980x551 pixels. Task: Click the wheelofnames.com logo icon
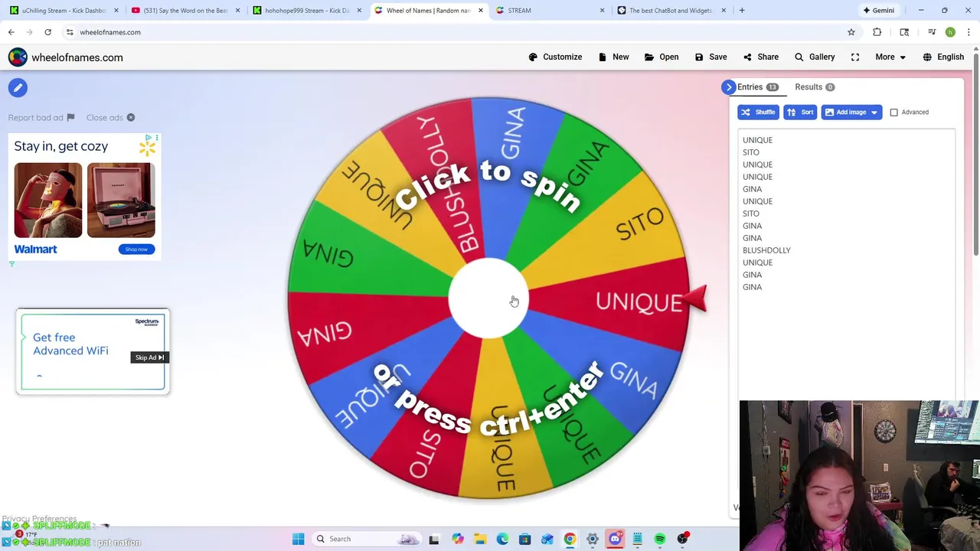(x=18, y=57)
